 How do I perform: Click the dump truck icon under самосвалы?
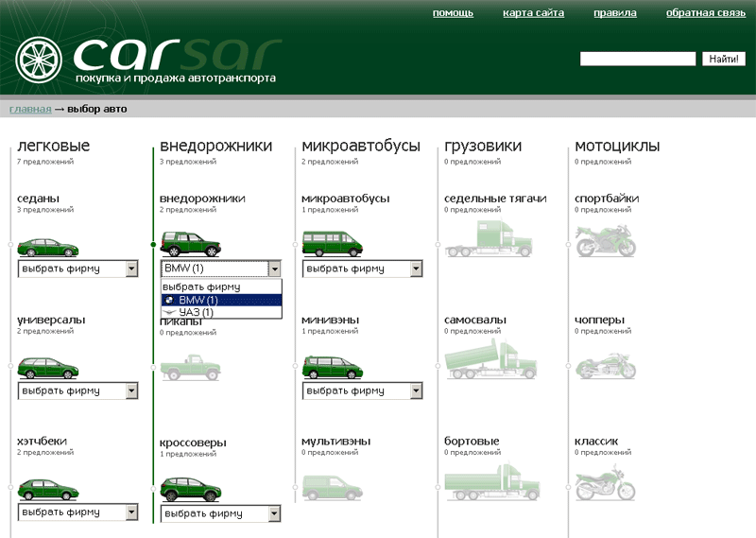490,360
